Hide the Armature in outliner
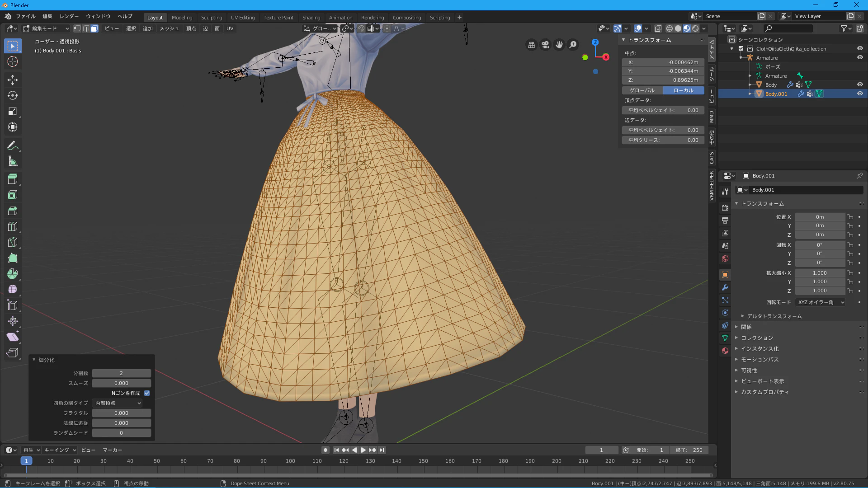The image size is (868, 488). 860,57
